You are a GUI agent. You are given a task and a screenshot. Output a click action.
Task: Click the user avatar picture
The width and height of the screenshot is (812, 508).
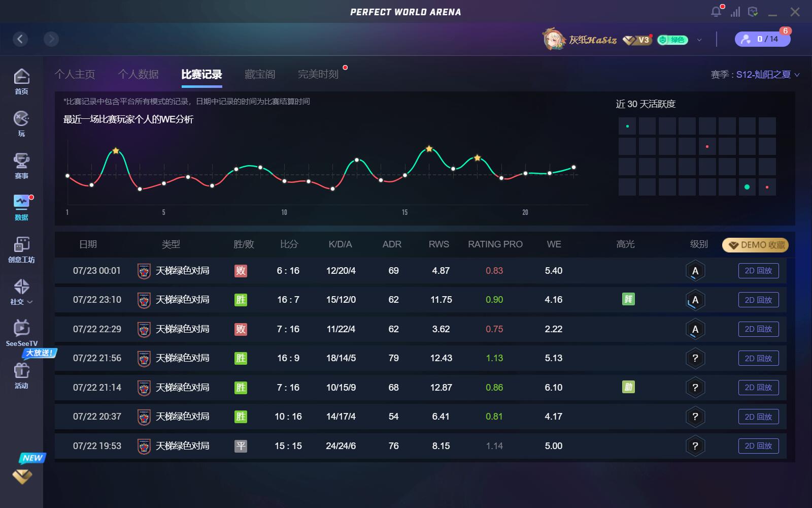point(554,39)
